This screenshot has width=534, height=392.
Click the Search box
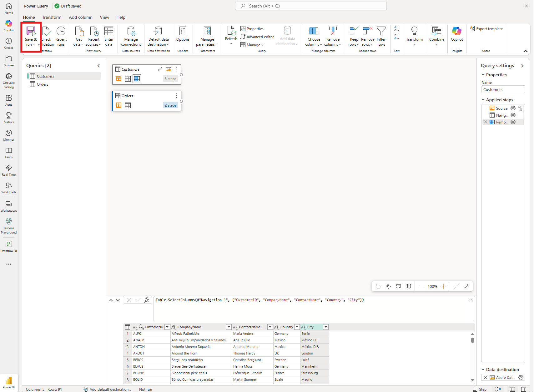tap(311, 6)
